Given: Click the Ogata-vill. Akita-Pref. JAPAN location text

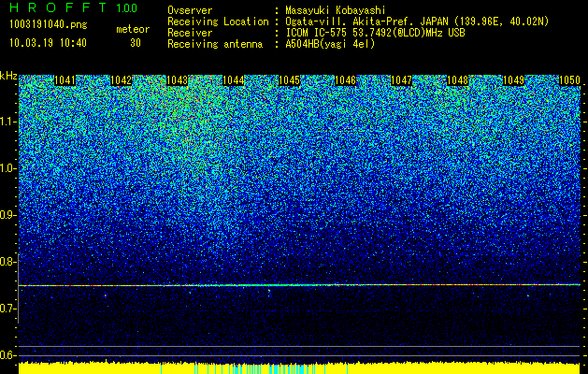Looking at the screenshot, I should click(417, 22).
